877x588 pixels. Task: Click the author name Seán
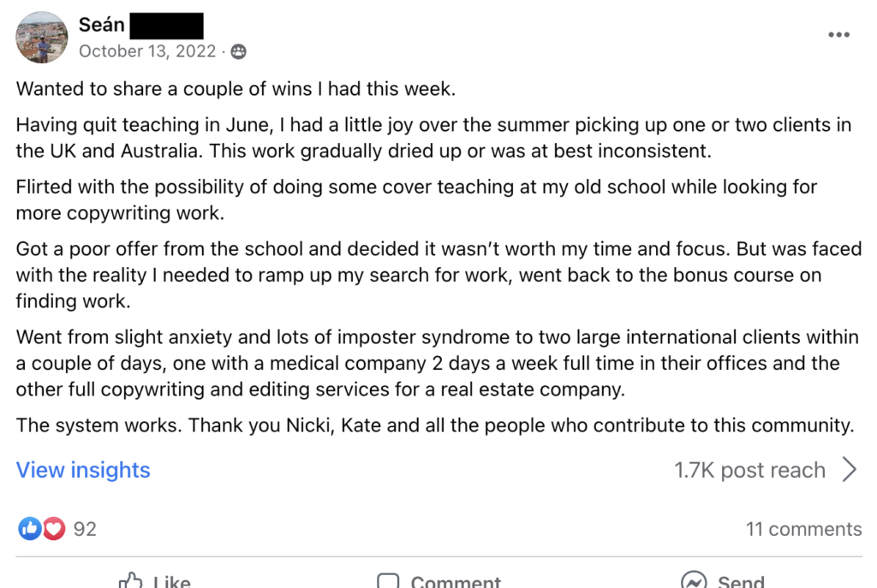(101, 25)
